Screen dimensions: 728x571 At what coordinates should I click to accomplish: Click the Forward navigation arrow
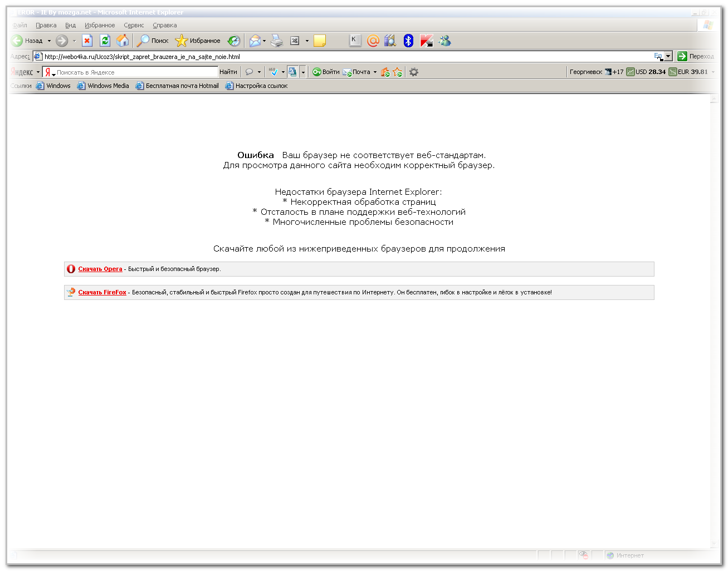click(x=62, y=41)
